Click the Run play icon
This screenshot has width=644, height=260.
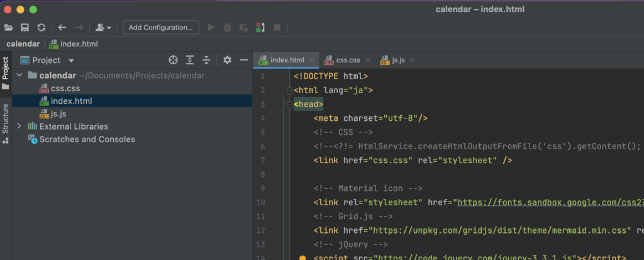(211, 28)
